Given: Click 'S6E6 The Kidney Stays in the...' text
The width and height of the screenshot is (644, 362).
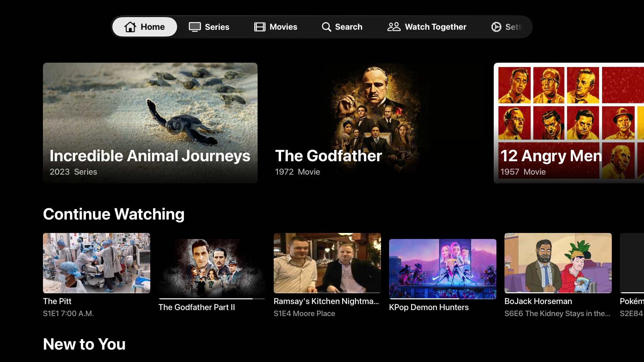Looking at the screenshot, I should pos(557,314).
